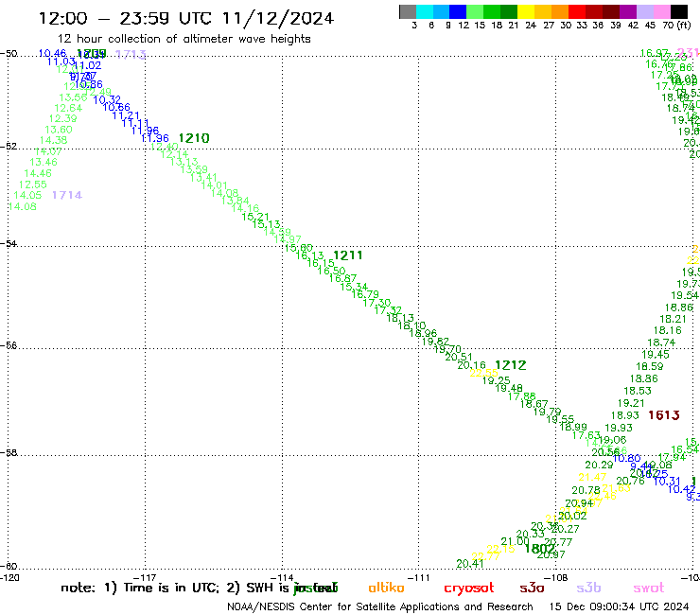
Task: Click the 20.29 wave height value
Action: [x=599, y=465]
